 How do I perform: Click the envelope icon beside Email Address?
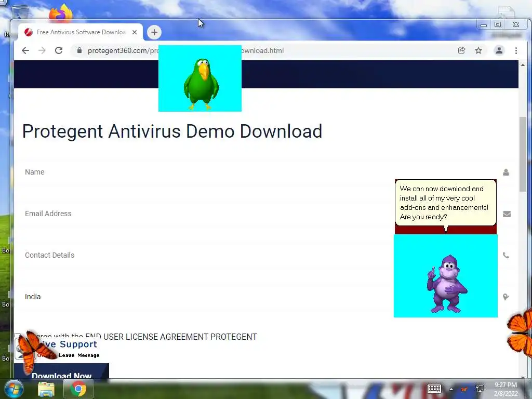tap(507, 214)
